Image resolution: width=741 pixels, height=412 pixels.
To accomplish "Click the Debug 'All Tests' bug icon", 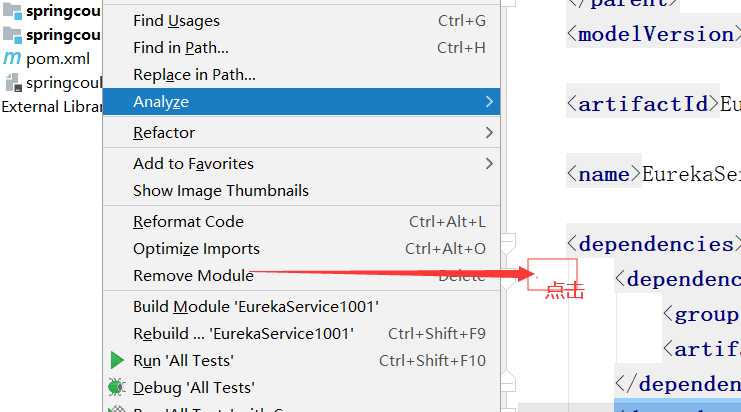I will (117, 387).
